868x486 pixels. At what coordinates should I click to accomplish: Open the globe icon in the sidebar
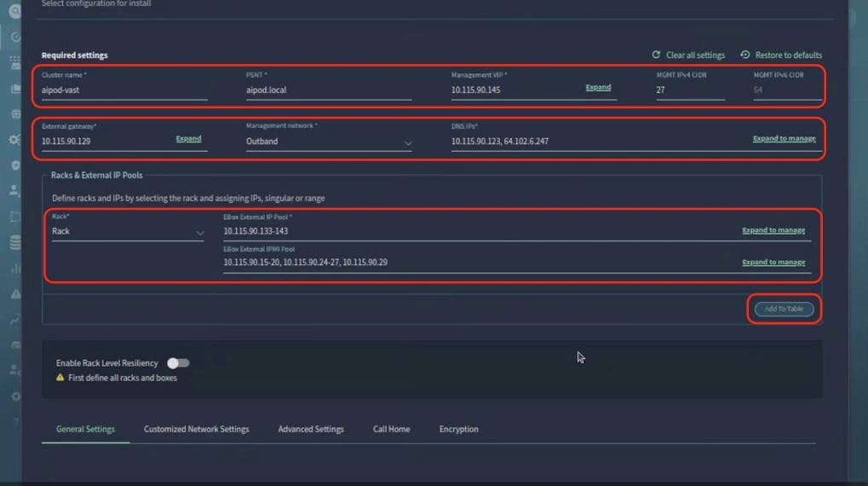pos(15,114)
